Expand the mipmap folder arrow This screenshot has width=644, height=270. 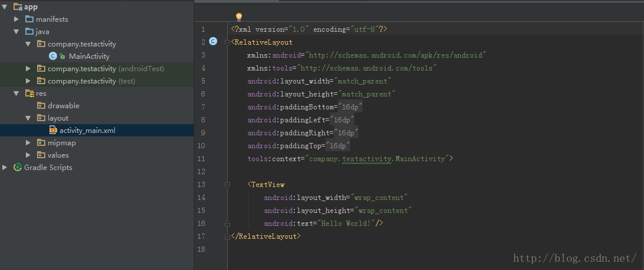tap(28, 143)
